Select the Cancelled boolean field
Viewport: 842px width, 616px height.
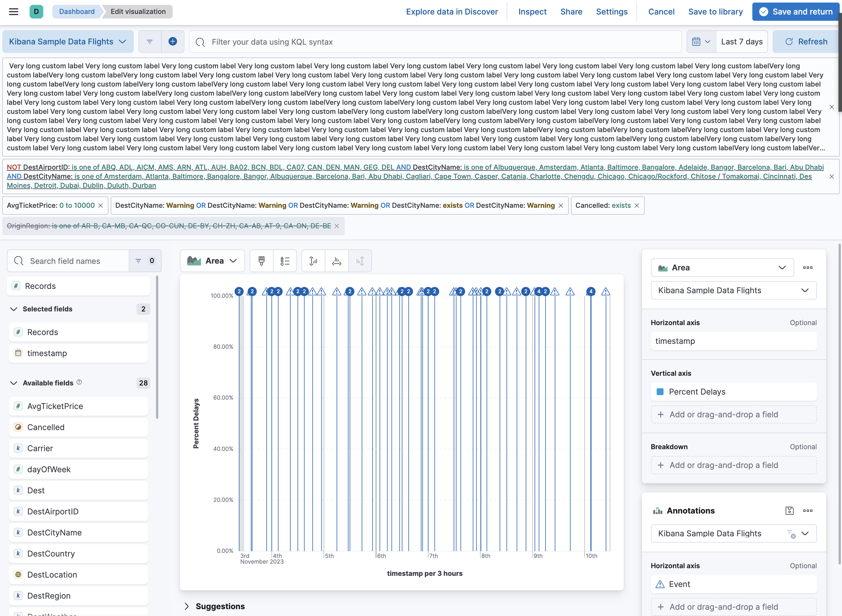(x=78, y=427)
